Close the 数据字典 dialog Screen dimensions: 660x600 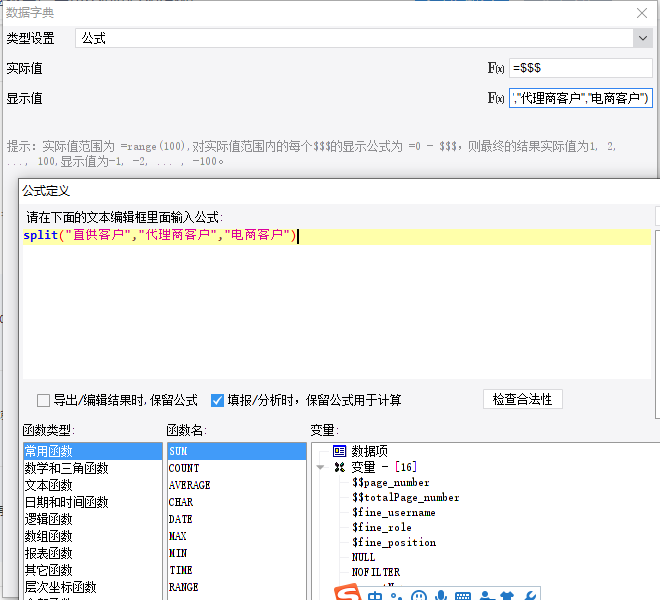(x=642, y=13)
